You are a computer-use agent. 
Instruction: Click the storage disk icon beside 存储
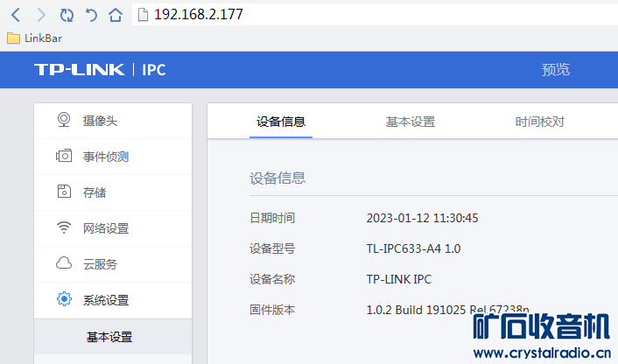tap(64, 192)
